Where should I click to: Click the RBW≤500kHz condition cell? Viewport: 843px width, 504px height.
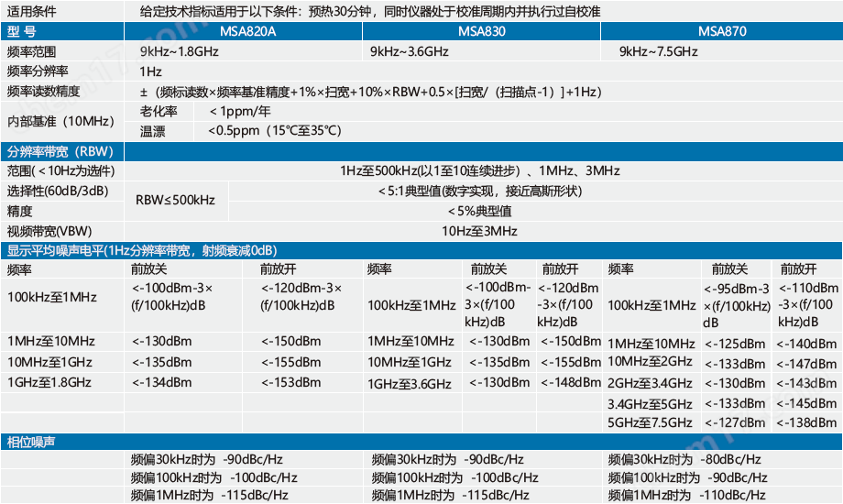[175, 200]
